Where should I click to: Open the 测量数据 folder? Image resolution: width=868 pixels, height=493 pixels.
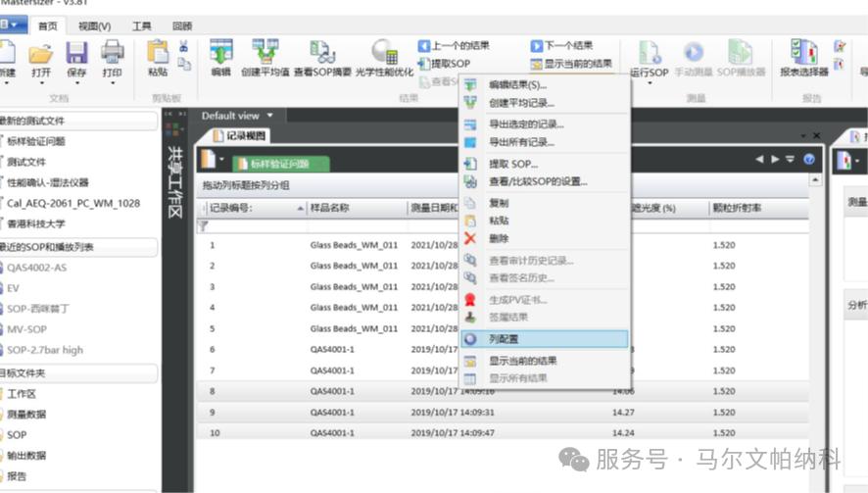(x=26, y=415)
